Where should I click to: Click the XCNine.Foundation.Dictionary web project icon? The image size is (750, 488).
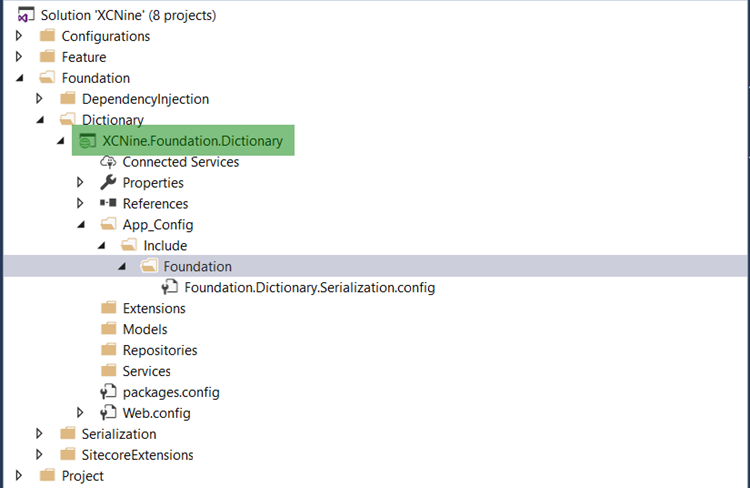[x=88, y=141]
